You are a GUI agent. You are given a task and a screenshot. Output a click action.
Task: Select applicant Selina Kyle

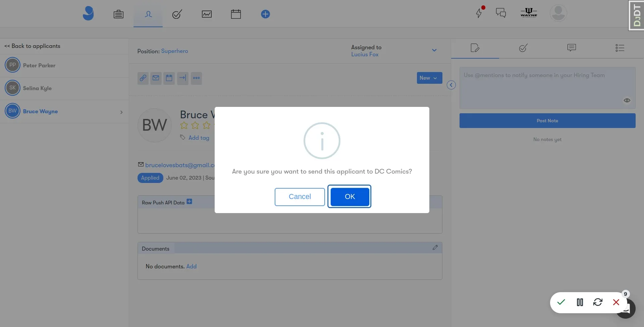64,88
